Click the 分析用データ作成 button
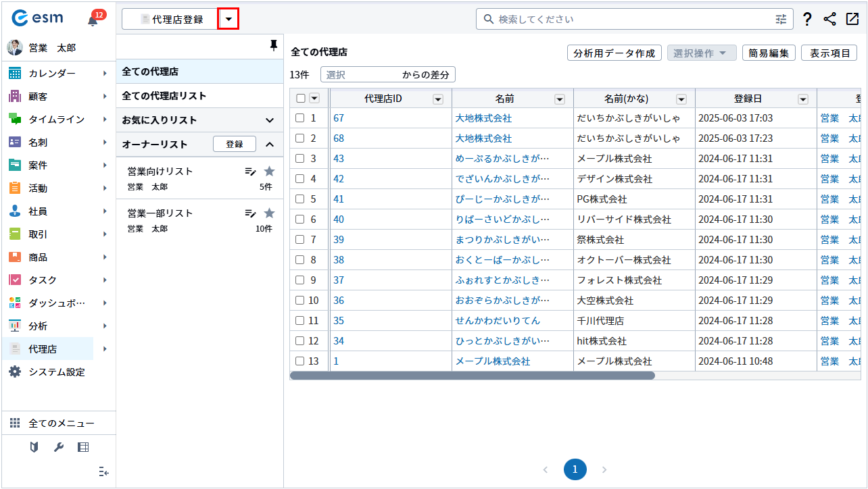 click(614, 53)
